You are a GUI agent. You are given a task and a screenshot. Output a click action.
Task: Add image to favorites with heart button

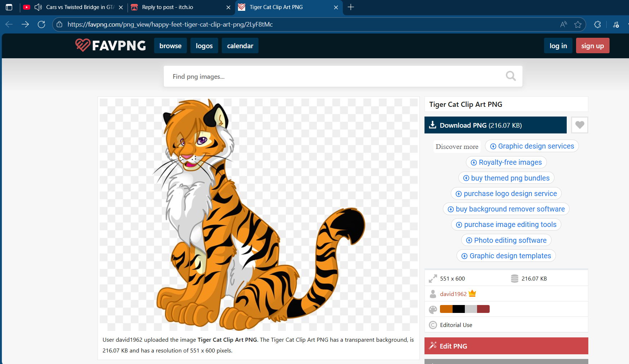click(x=579, y=125)
